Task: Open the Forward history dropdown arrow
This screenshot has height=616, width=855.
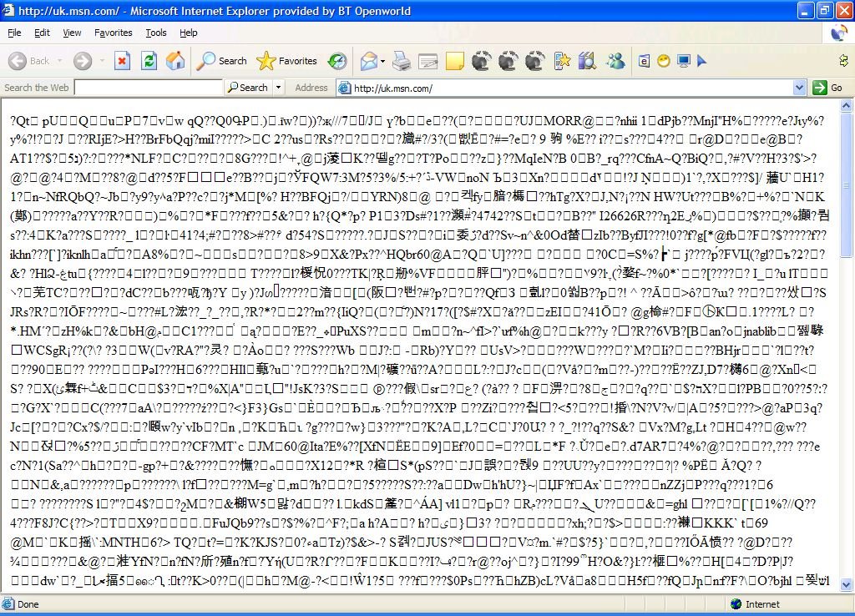Action: tap(101, 61)
